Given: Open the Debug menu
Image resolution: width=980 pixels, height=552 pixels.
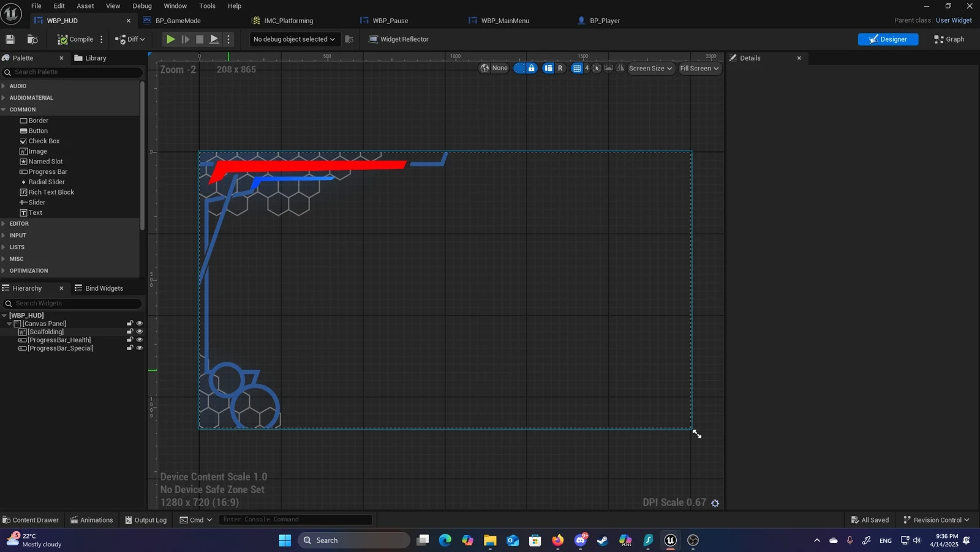Looking at the screenshot, I should click(x=142, y=6).
